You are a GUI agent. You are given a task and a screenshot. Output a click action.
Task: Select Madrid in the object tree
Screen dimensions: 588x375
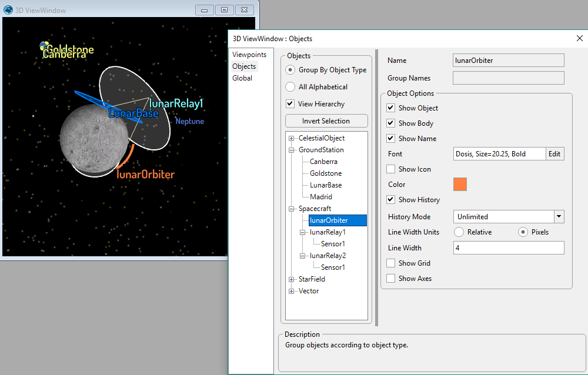[x=321, y=196]
